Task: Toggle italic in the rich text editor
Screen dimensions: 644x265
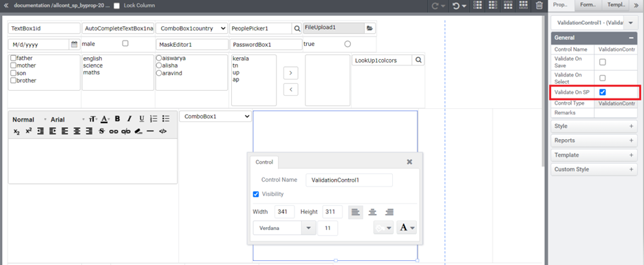Action: (x=129, y=119)
